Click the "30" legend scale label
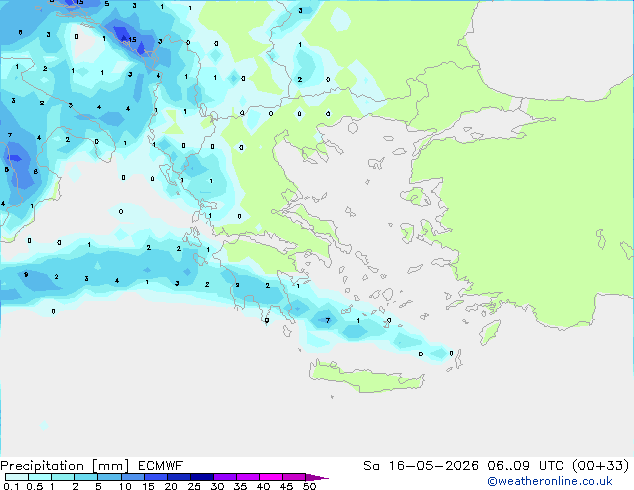634x490 pixels. pos(217,486)
